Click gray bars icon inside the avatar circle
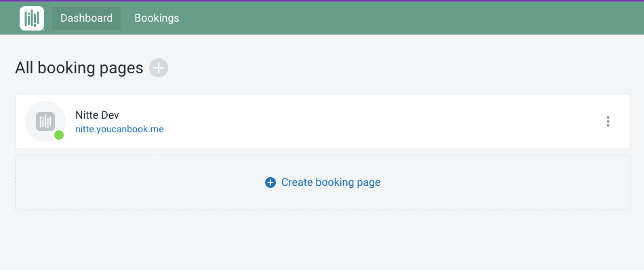 (45, 121)
